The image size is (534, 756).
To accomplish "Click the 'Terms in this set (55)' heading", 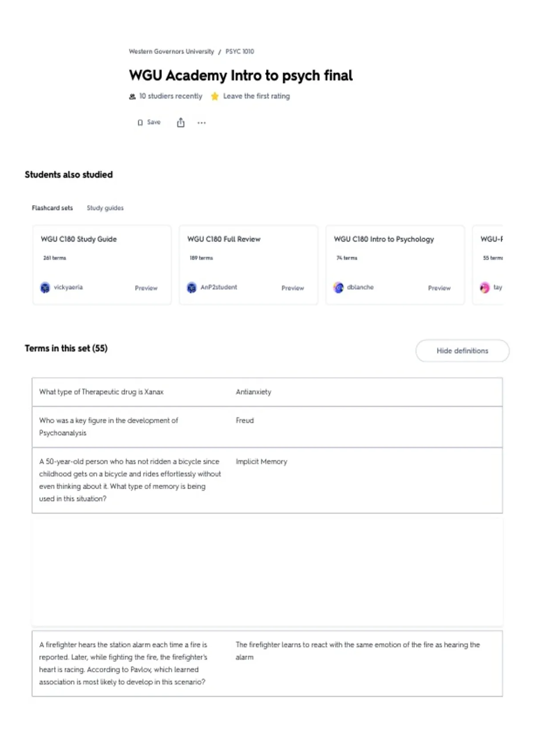I will 66,348.
